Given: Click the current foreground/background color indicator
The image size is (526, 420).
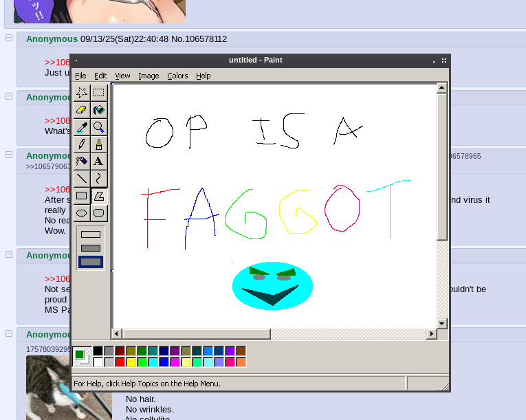Looking at the screenshot, I should point(83,357).
